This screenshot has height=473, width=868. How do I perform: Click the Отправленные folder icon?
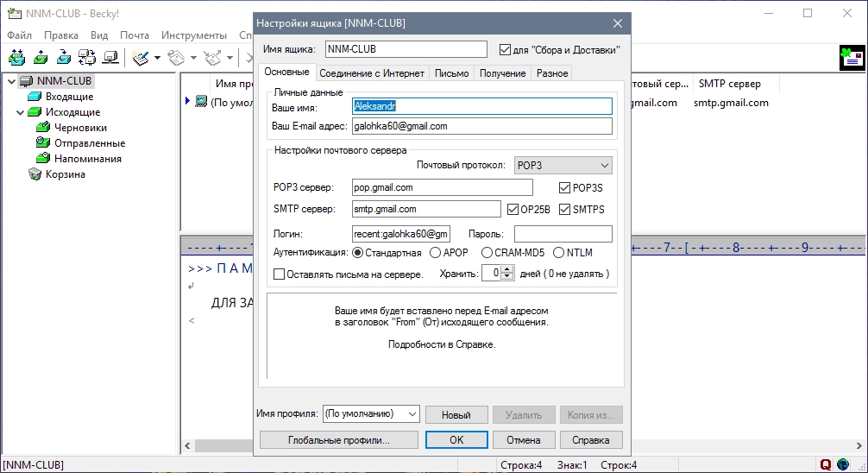pos(43,143)
